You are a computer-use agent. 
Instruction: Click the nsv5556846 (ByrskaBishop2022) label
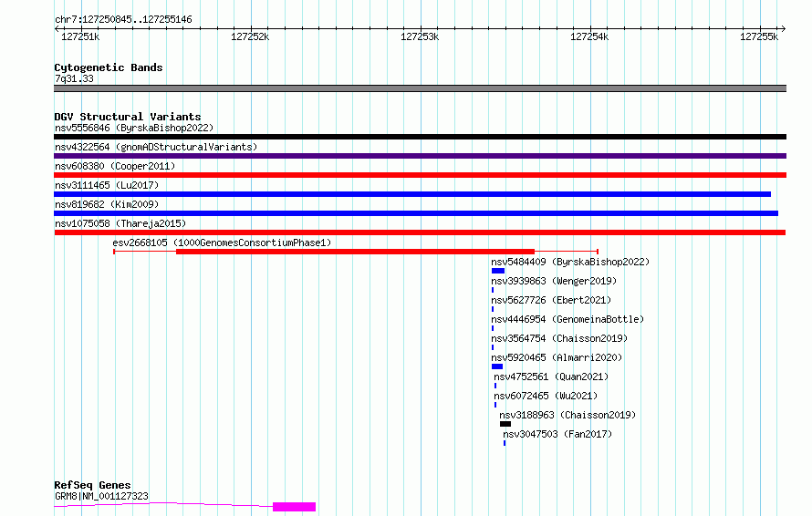[x=134, y=128]
